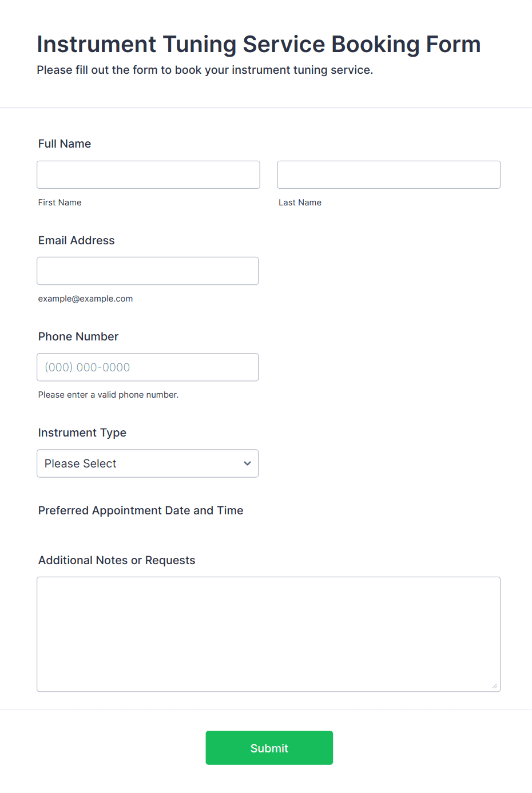Click the First Name input field

click(148, 175)
